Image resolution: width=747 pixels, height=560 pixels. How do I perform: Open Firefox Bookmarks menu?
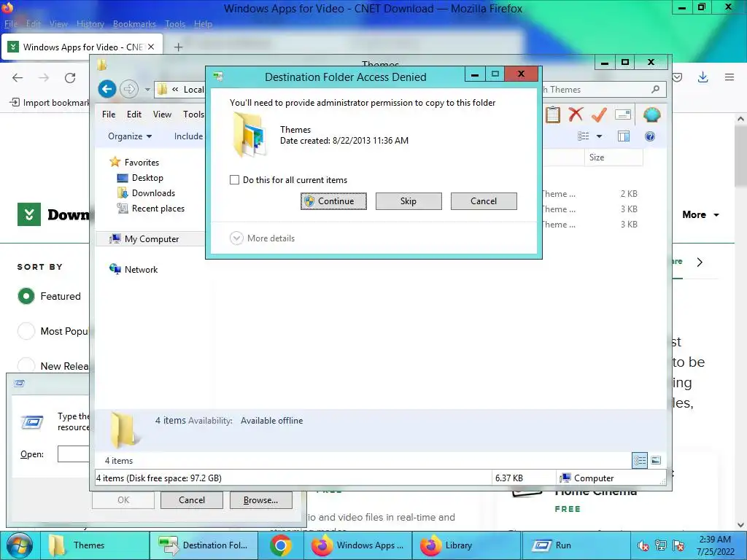pyautogui.click(x=134, y=24)
